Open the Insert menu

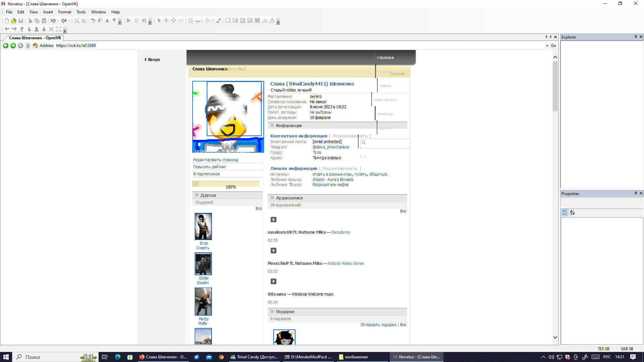click(x=48, y=12)
